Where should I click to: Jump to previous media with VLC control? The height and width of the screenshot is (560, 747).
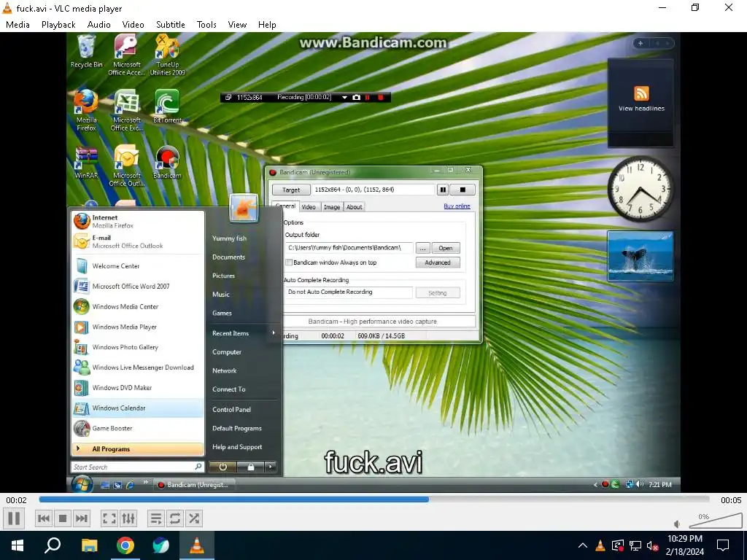[x=44, y=518]
